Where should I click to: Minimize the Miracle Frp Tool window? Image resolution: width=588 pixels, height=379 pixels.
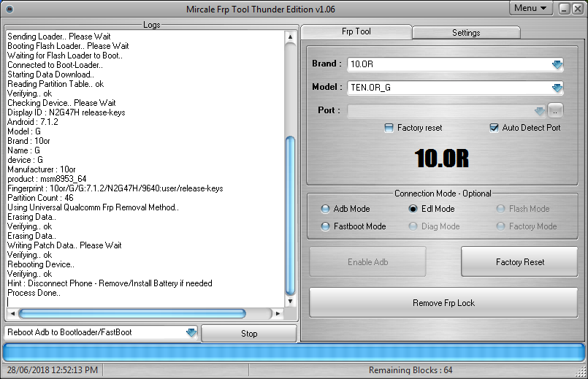565,9
